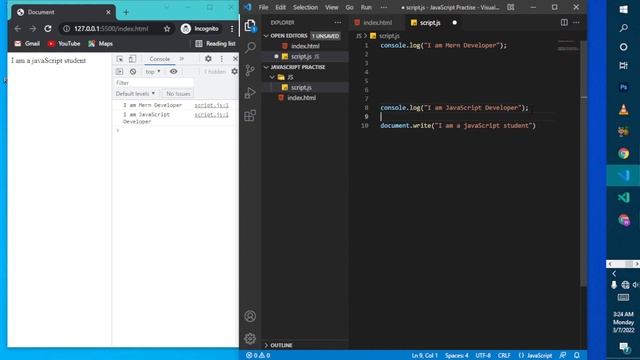Viewport: 640px width, 360px height.
Task: Select index.html under Open Editors
Action: click(x=305, y=46)
